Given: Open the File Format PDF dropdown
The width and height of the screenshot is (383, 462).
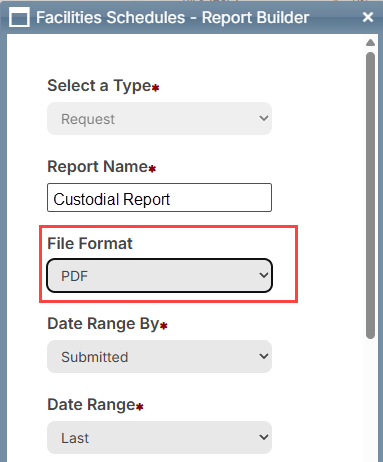Looking at the screenshot, I should coord(159,276).
